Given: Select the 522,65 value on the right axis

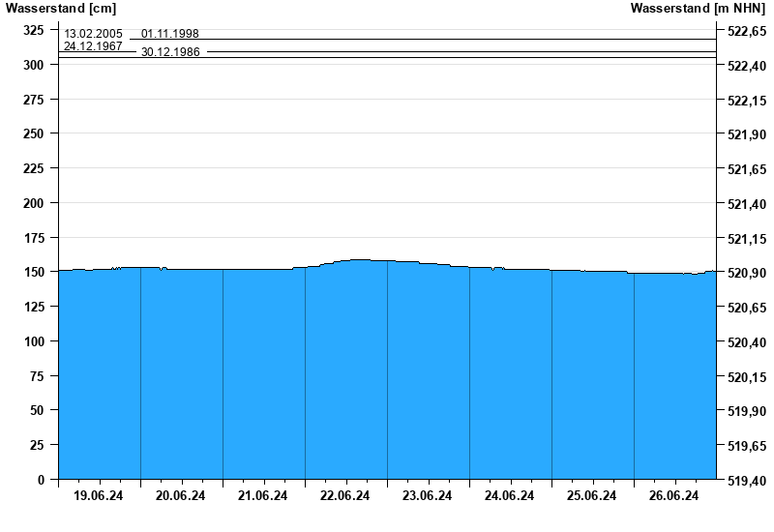Looking at the screenshot, I should [x=746, y=32].
